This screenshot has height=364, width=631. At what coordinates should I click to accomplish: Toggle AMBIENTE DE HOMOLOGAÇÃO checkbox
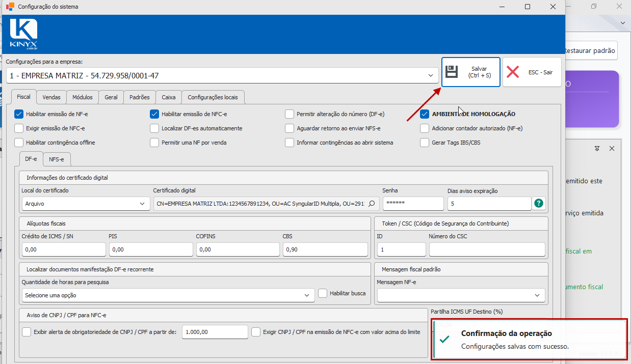pyautogui.click(x=425, y=114)
